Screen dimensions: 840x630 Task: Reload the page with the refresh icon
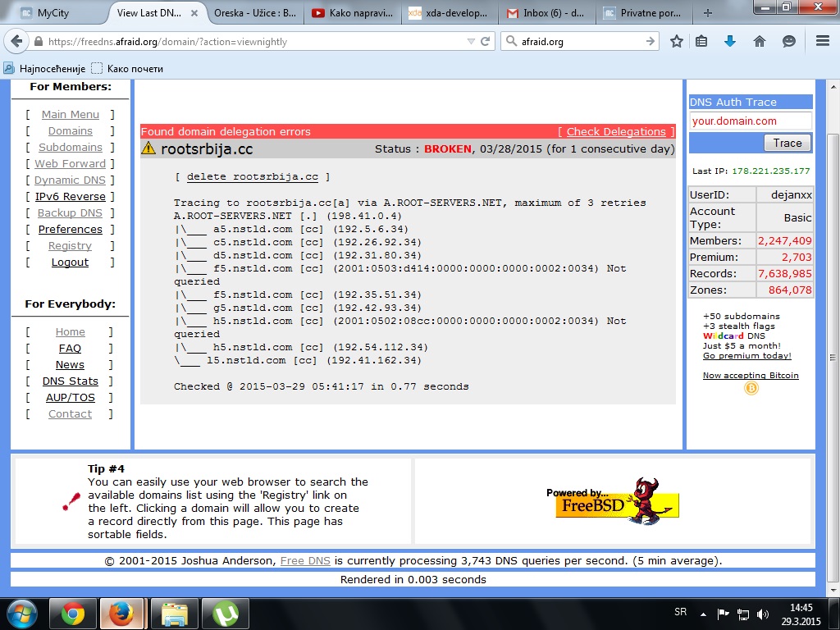coord(486,41)
